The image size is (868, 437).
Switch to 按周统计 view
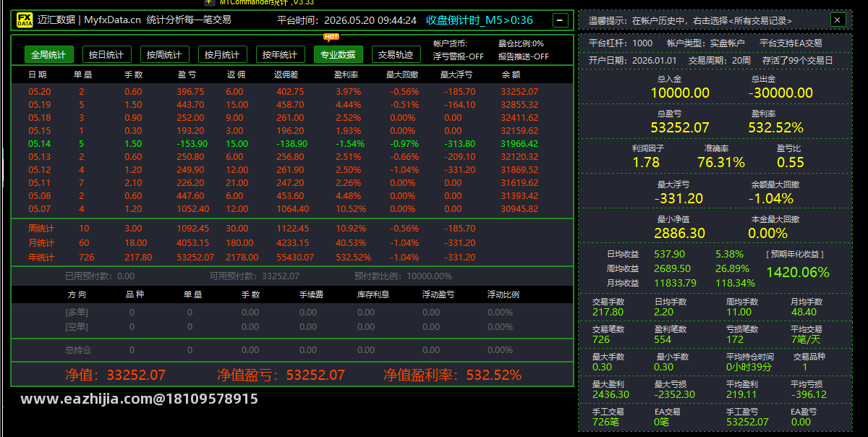[164, 54]
